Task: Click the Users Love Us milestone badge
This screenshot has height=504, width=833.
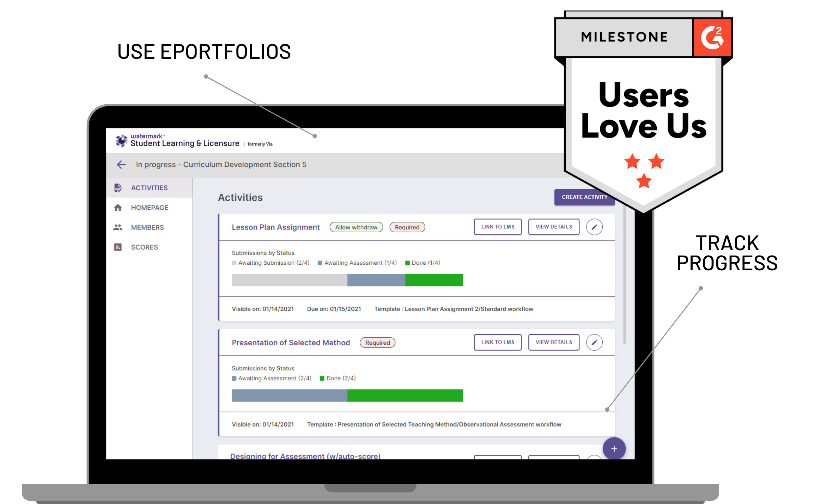Action: click(x=644, y=113)
